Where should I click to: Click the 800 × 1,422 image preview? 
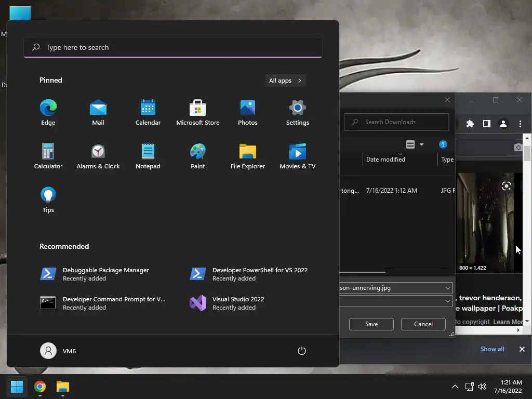[485, 223]
